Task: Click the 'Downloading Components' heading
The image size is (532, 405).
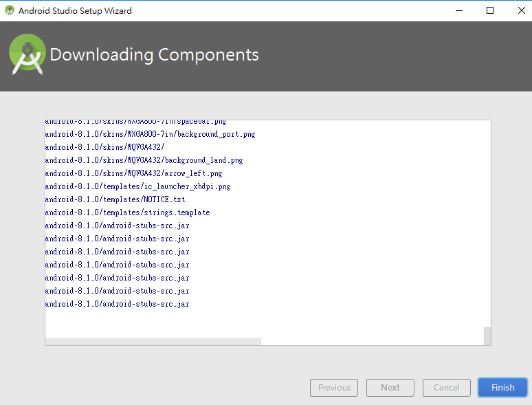Action: (x=155, y=54)
